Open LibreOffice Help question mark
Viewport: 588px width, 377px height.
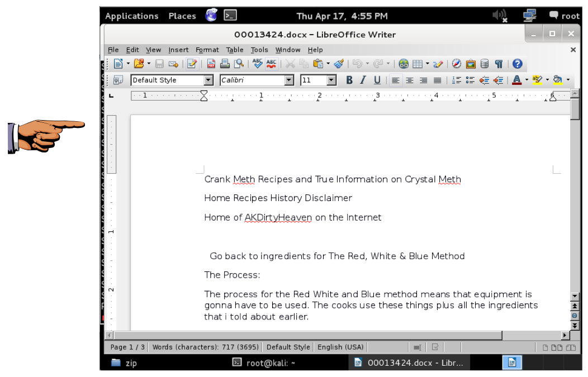(x=517, y=64)
